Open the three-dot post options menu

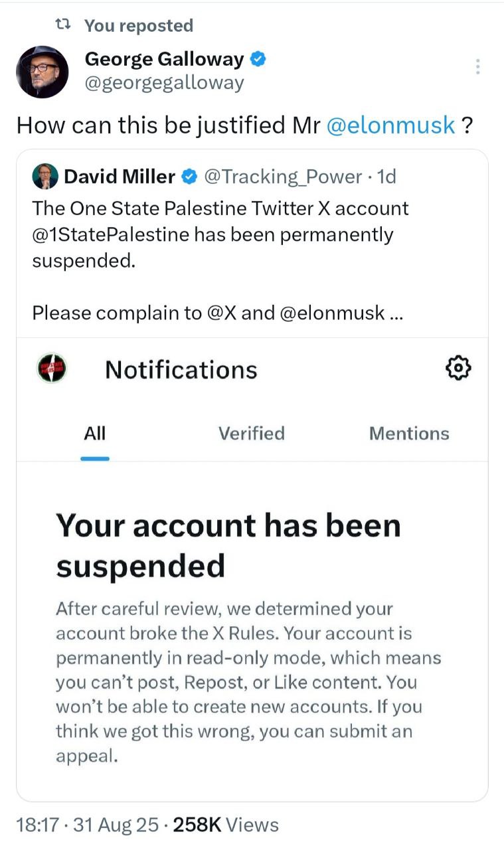(x=477, y=66)
